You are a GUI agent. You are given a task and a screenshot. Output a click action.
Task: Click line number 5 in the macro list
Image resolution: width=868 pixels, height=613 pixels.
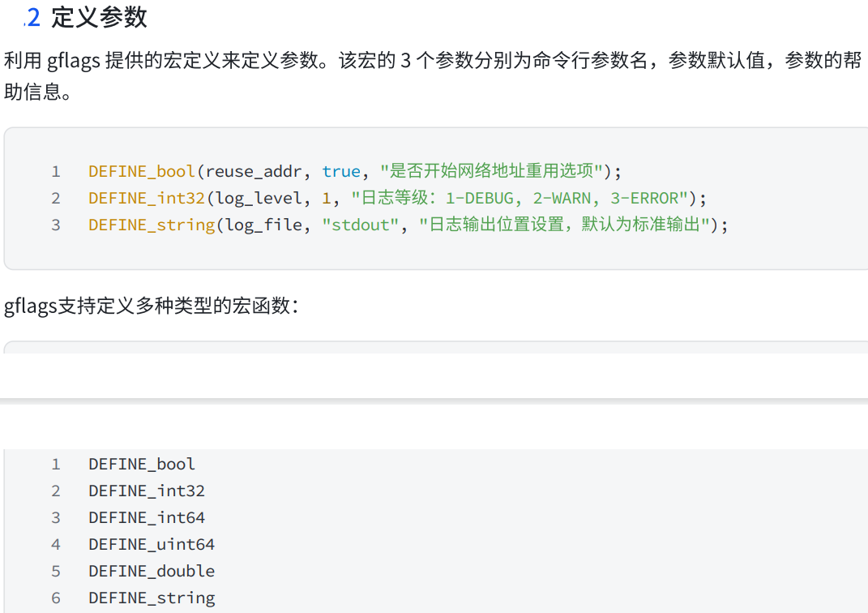click(55, 571)
